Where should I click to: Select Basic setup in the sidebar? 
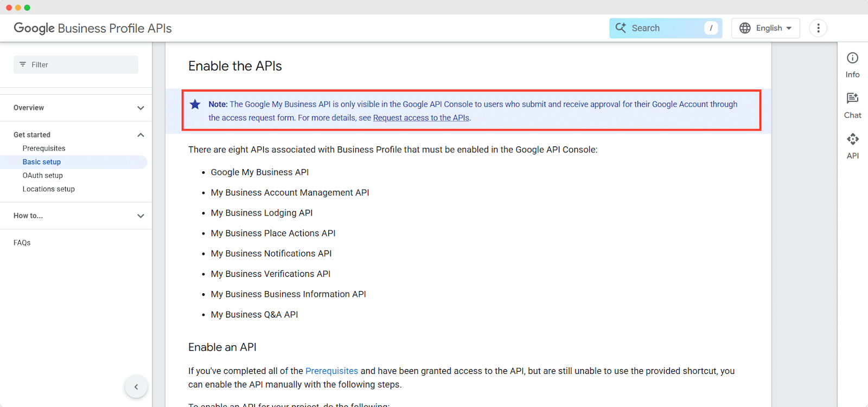[42, 162]
